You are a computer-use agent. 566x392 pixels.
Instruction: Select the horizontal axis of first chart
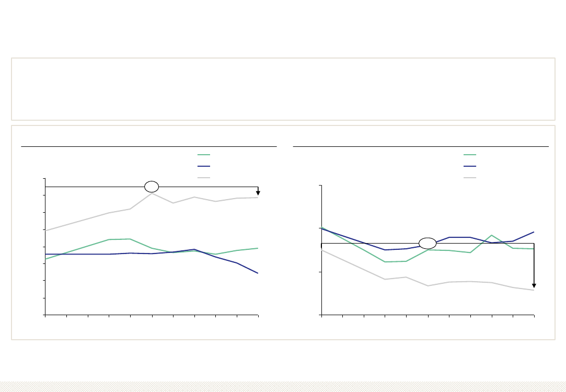(x=152, y=315)
